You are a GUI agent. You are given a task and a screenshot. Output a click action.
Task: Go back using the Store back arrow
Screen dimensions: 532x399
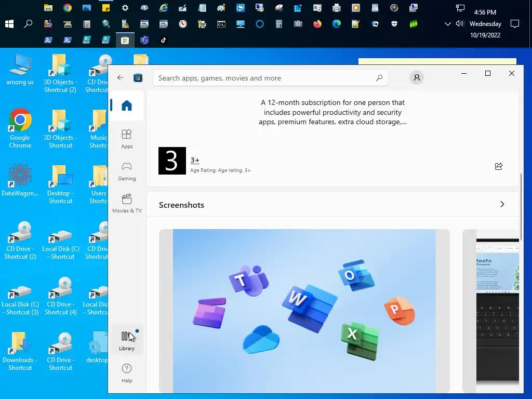[120, 78]
